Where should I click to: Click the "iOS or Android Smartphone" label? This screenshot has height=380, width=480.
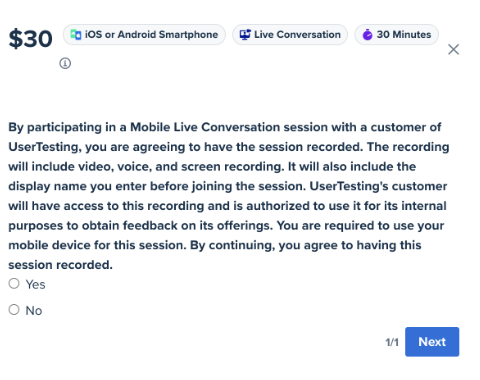tap(151, 34)
